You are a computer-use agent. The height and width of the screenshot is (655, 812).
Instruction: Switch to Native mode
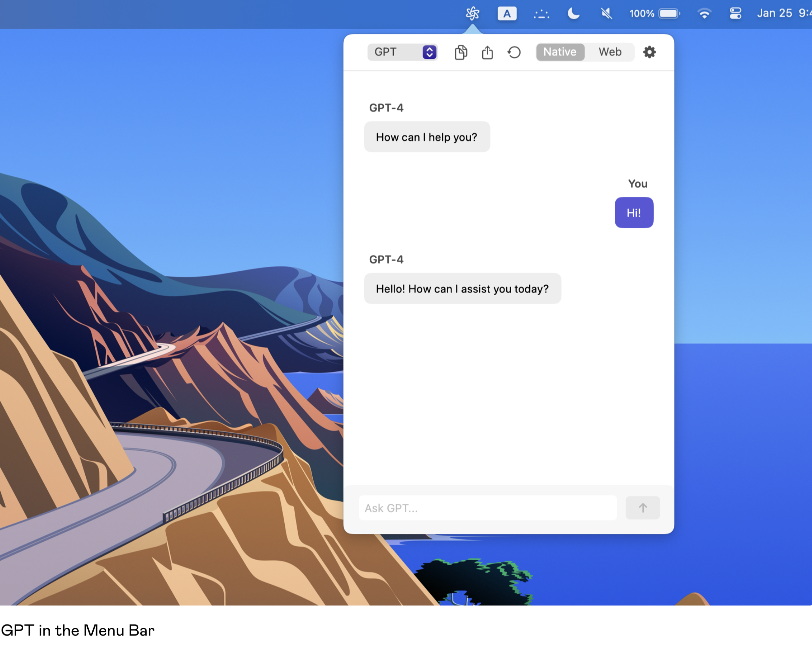click(560, 52)
